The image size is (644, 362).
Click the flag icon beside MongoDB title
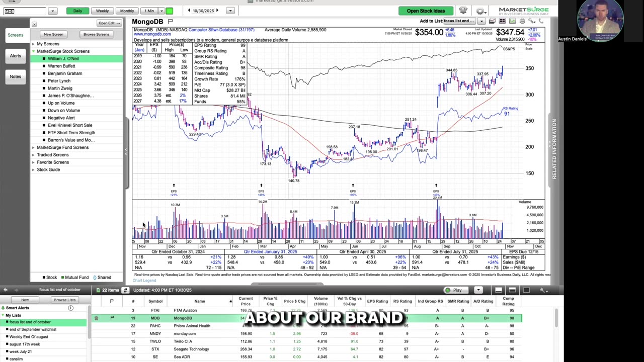point(170,22)
